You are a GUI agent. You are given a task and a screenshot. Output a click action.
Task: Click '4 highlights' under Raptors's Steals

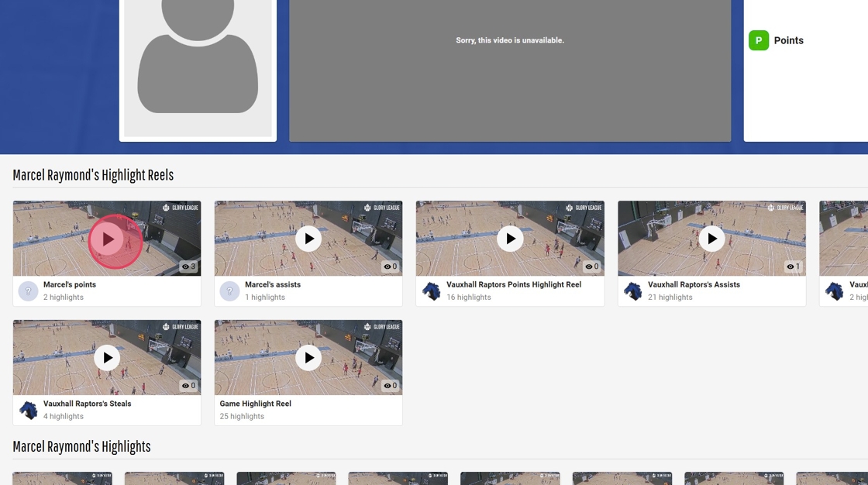click(63, 416)
